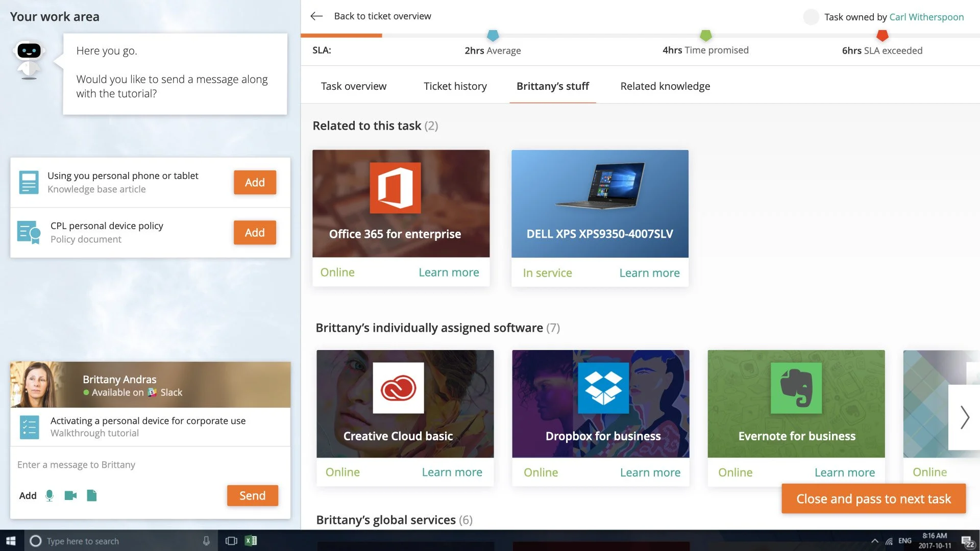Expand the system tray hidden icons arrow
This screenshot has width=980, height=551.
click(x=875, y=541)
